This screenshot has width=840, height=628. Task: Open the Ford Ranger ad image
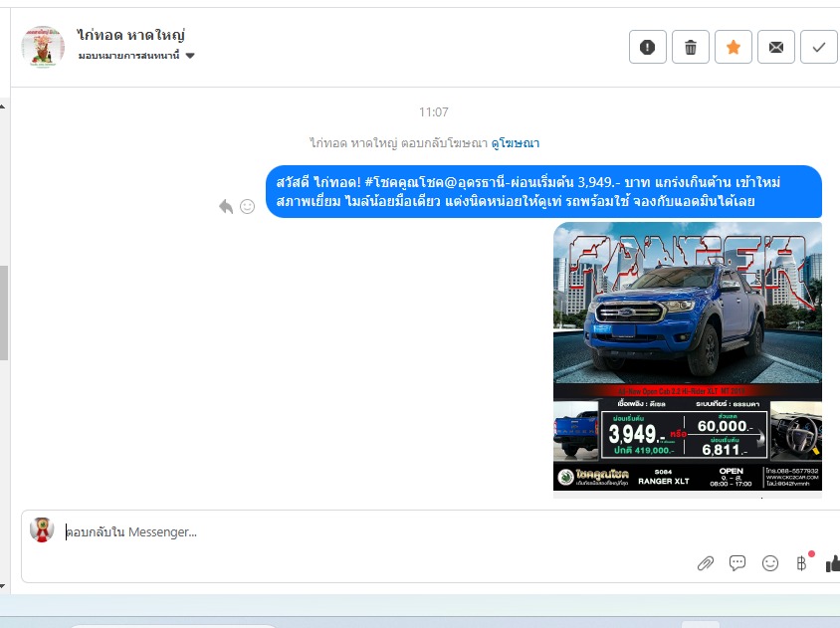point(688,356)
